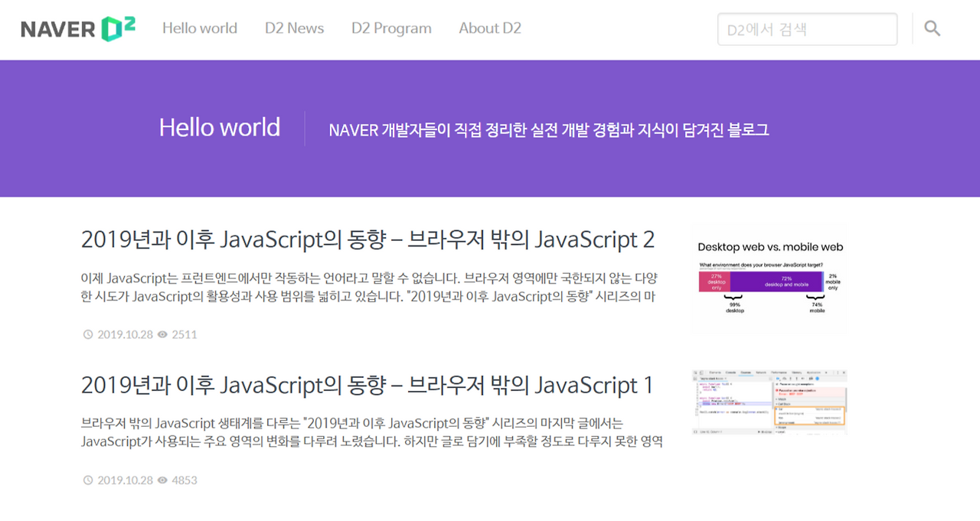Open article 브라우저 밖의 JavaScript 2
The width and height of the screenshot is (980, 521).
pyautogui.click(x=367, y=239)
